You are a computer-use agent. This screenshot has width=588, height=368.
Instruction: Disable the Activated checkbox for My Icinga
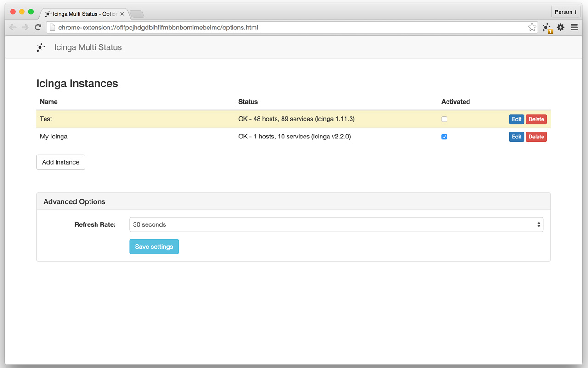(x=444, y=136)
